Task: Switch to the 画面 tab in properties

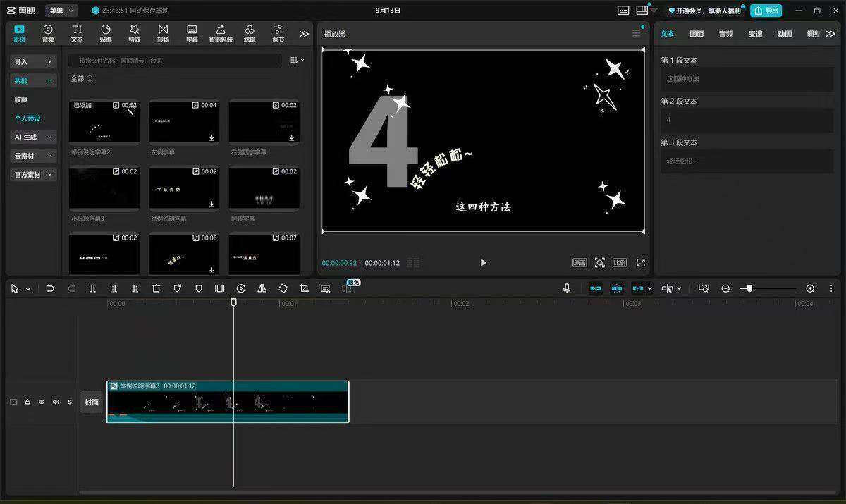Action: [x=697, y=34]
